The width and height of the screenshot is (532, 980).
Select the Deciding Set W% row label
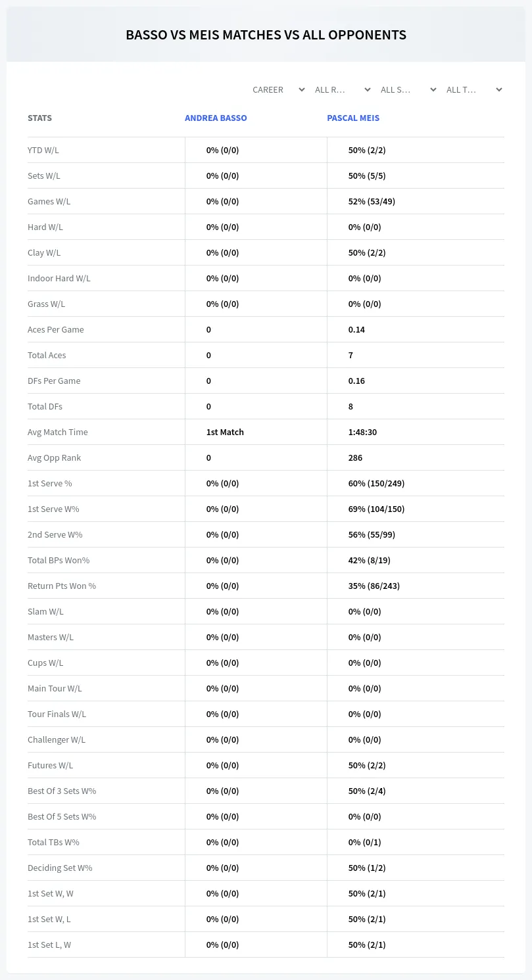[60, 868]
